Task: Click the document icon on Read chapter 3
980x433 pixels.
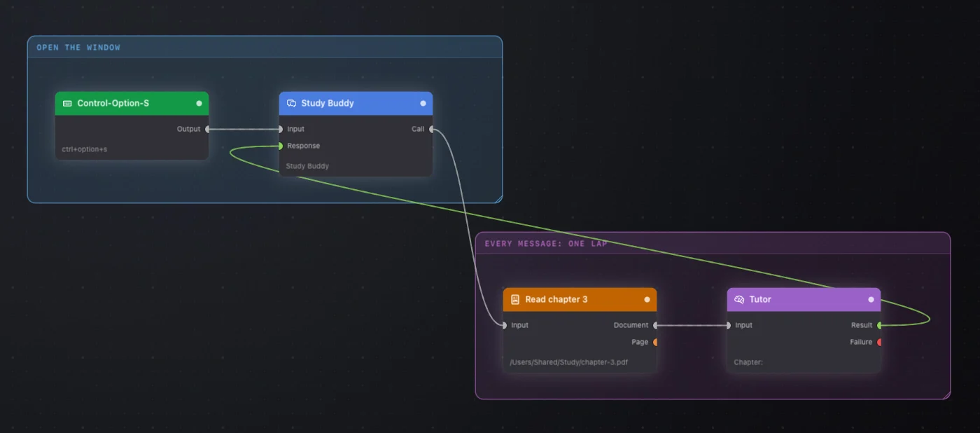Action: [515, 299]
